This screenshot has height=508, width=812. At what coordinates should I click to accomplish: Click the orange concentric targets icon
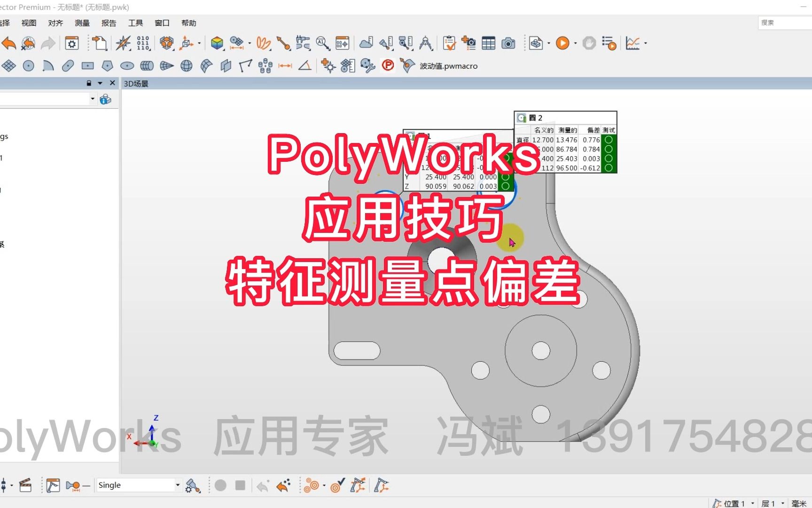pos(311,485)
